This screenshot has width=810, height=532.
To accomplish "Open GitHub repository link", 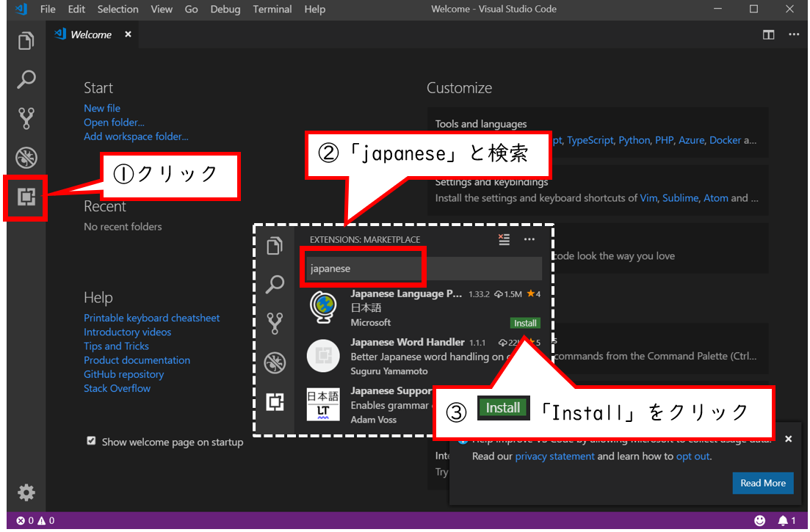I will 124,374.
